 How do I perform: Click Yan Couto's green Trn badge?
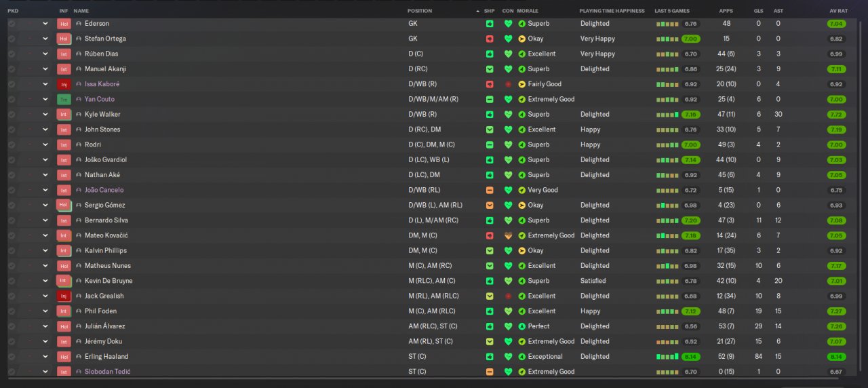tap(64, 99)
